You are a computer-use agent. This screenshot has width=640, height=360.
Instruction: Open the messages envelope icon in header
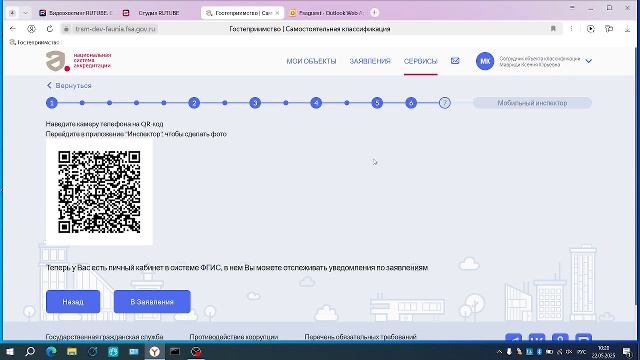pyautogui.click(x=455, y=61)
